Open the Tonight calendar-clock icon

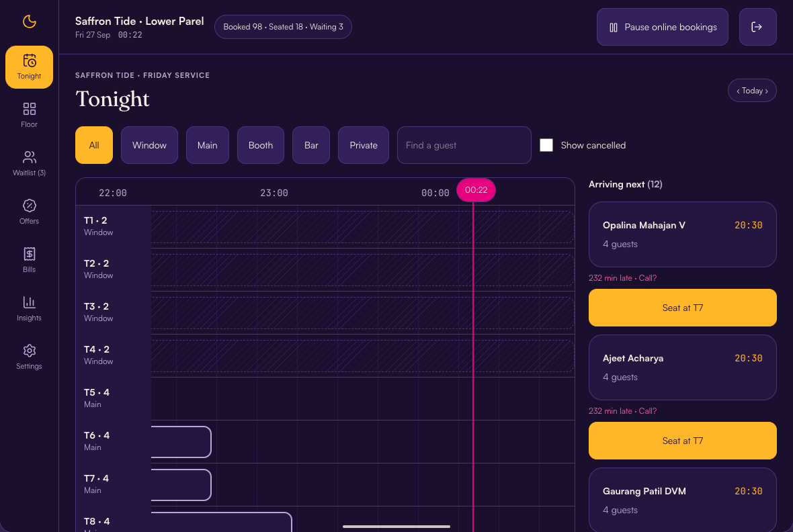click(x=30, y=60)
